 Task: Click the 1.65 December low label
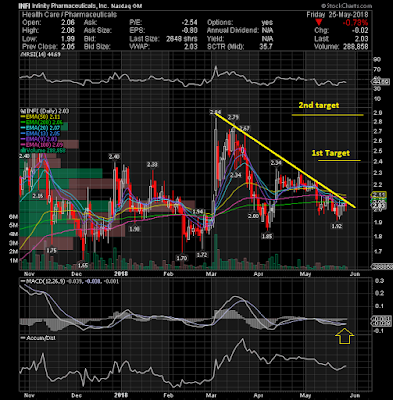(83, 266)
